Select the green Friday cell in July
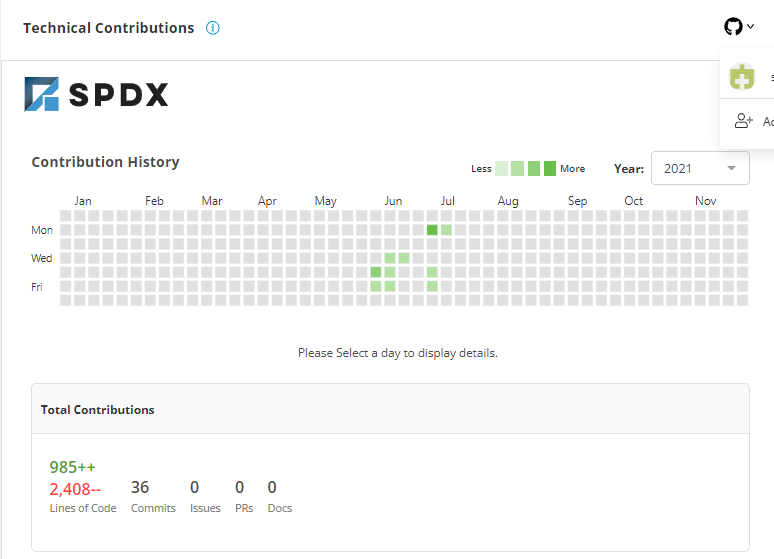 pos(432,286)
